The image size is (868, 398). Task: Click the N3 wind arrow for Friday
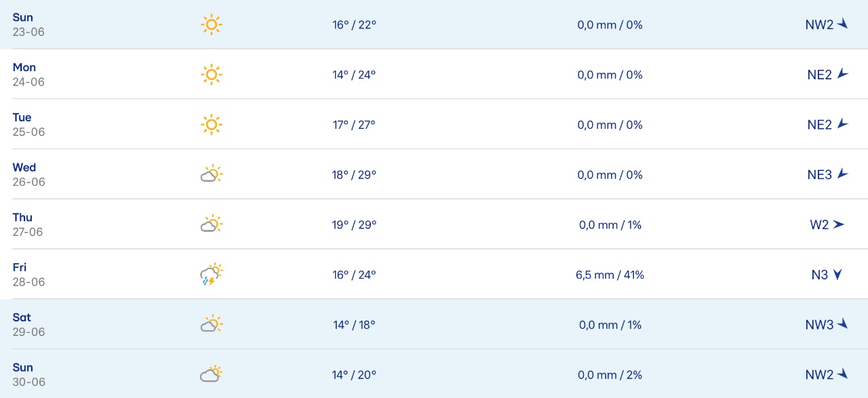(837, 275)
